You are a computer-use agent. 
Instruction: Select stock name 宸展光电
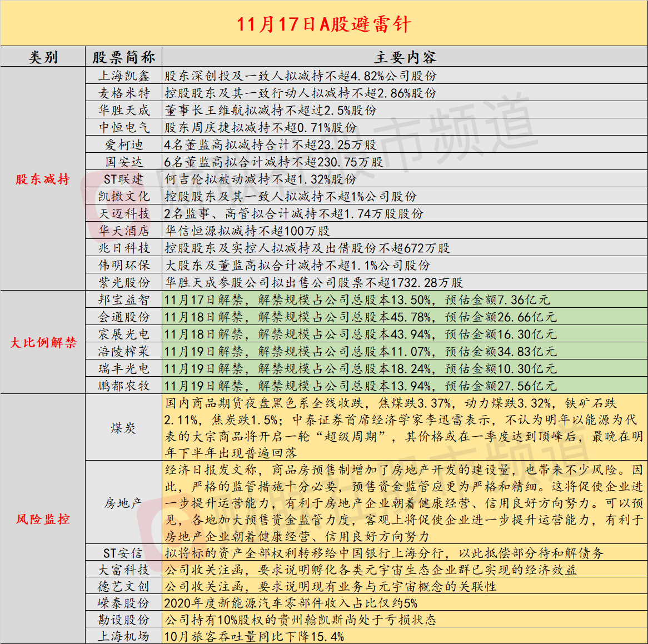(x=123, y=334)
